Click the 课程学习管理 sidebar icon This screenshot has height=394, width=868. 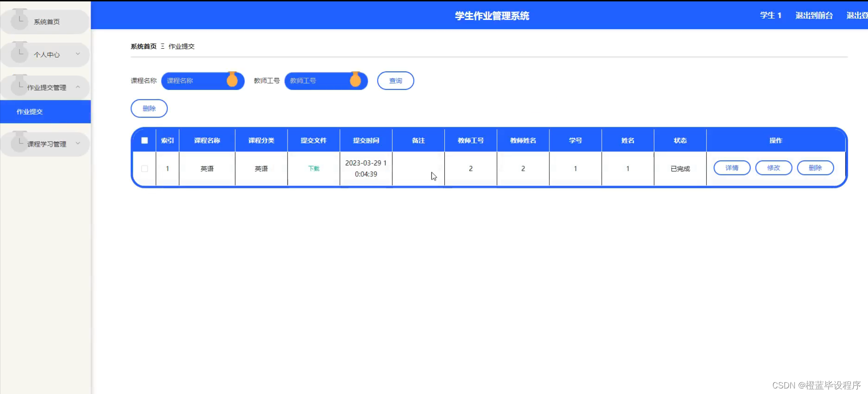pos(19,142)
